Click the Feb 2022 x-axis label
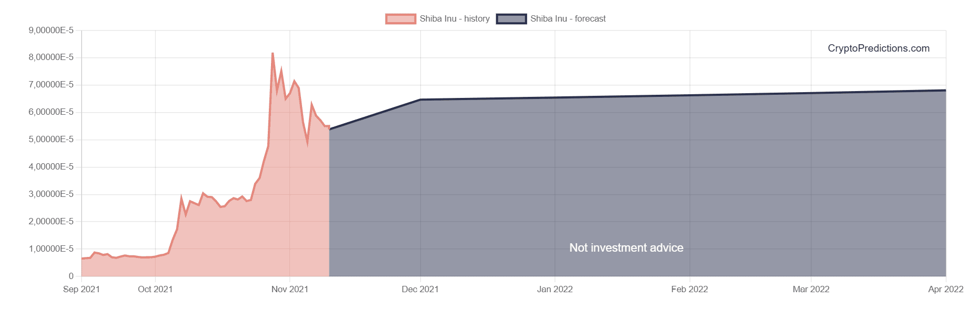This screenshot has width=980, height=328. 689,290
